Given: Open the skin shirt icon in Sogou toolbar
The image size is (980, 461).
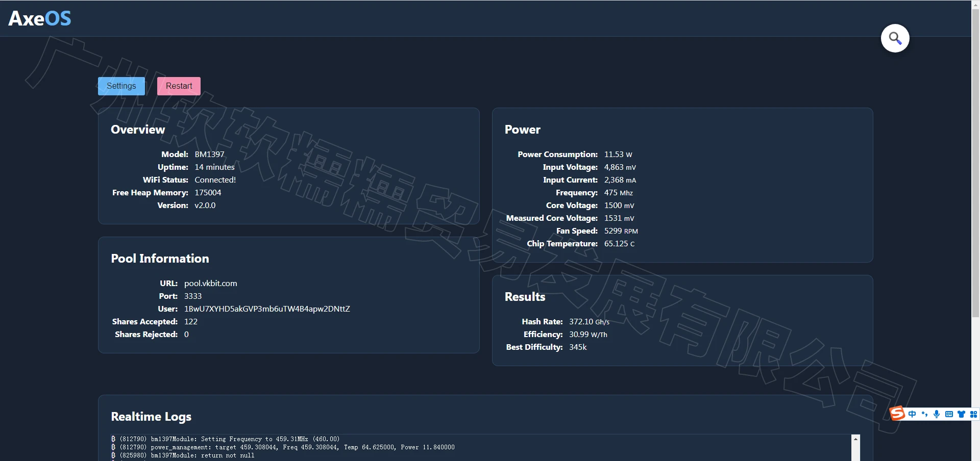Looking at the screenshot, I should [961, 414].
